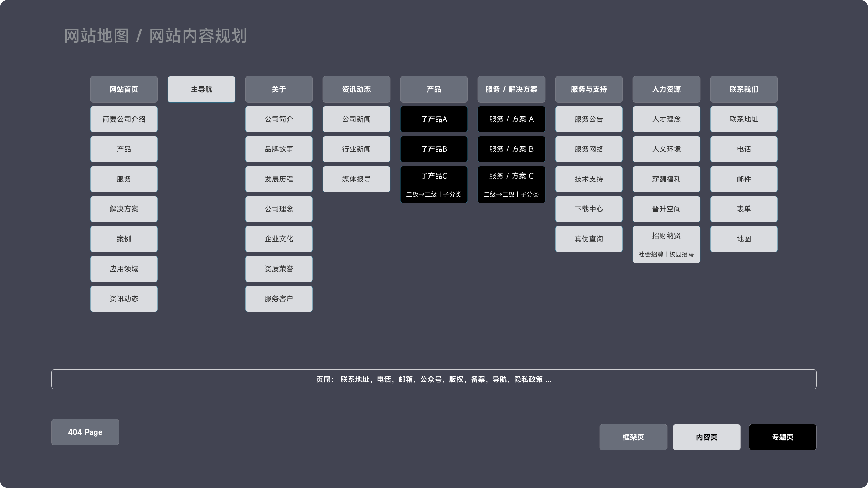Open 联系地址 under 联系我们
This screenshot has height=488, width=868.
(744, 119)
